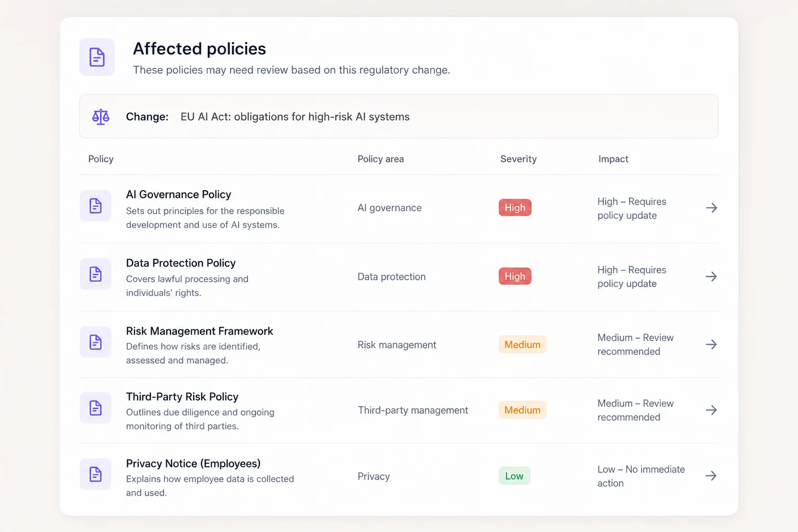Click the High badge for AI Governance Policy
This screenshot has height=532, width=798.
[x=515, y=208]
